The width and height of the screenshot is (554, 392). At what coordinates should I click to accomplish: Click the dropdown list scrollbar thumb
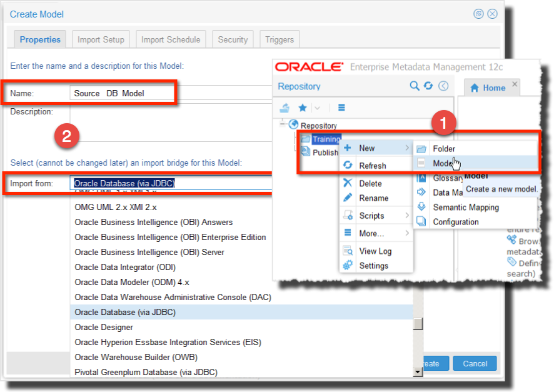[x=418, y=324]
